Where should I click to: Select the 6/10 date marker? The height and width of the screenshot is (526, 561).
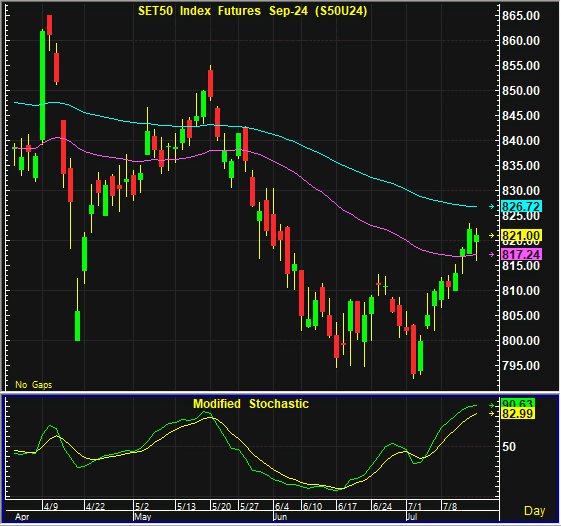pos(312,506)
